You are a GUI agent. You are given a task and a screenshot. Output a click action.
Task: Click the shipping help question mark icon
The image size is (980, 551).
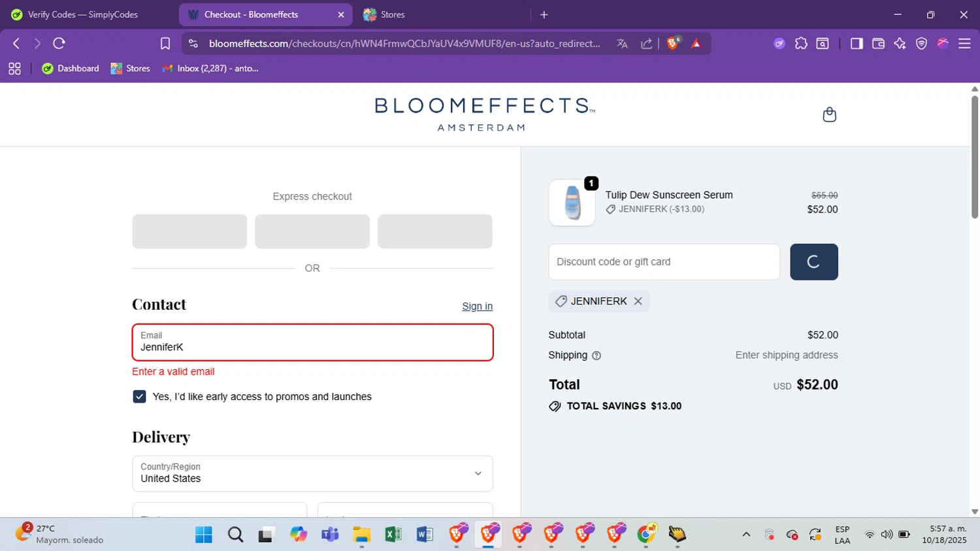click(x=596, y=356)
